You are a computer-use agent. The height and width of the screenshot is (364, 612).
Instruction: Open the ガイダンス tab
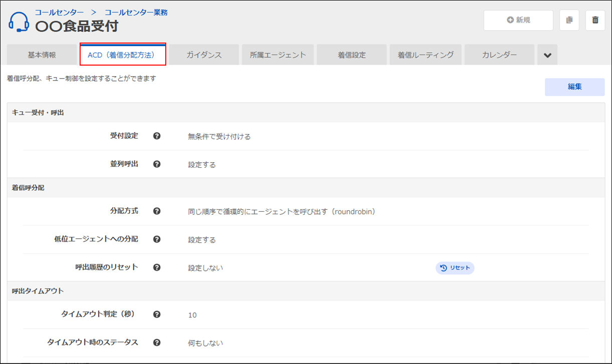(x=204, y=55)
